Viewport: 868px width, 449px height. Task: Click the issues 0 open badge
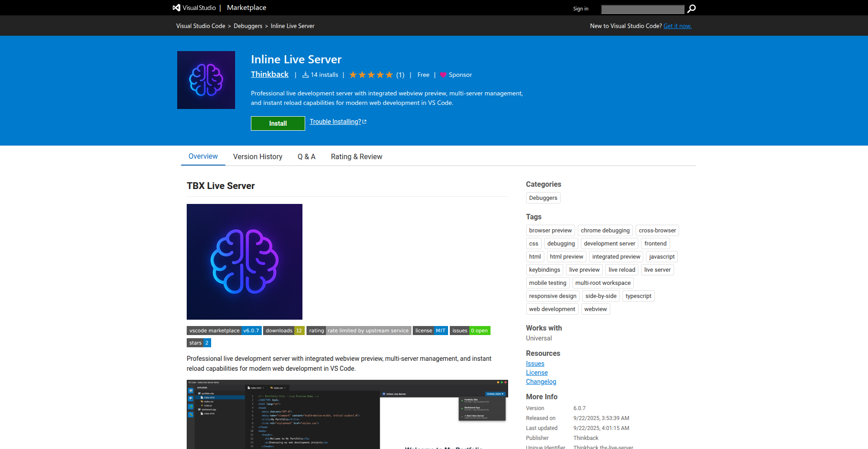coord(470,331)
